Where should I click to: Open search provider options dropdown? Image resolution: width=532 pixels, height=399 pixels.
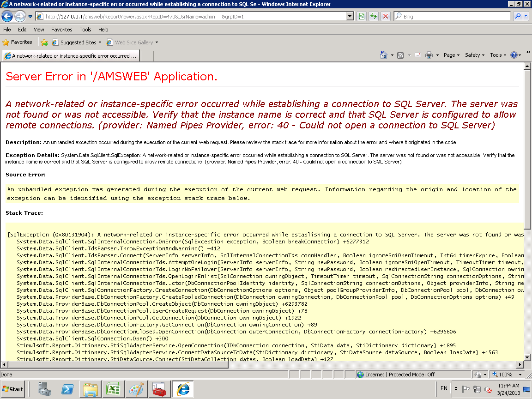pos(526,16)
